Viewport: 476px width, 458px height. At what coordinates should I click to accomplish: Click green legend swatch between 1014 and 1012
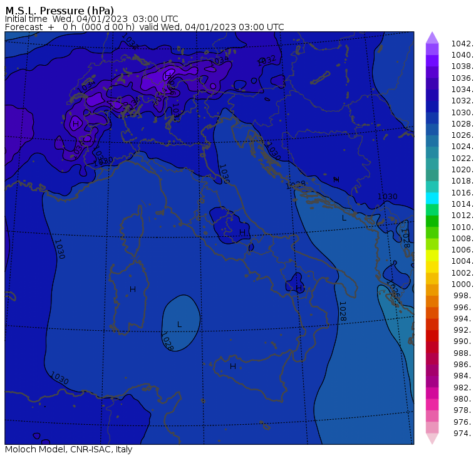(432, 210)
